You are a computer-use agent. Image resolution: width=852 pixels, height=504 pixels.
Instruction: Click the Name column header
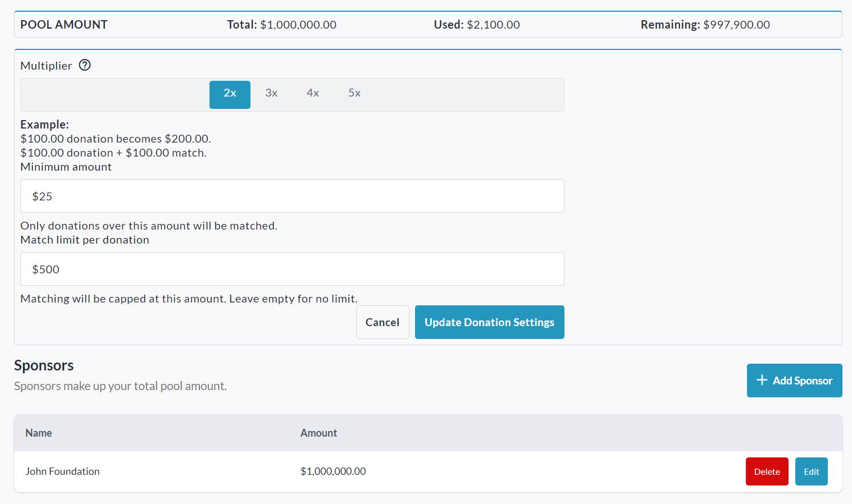coord(39,433)
